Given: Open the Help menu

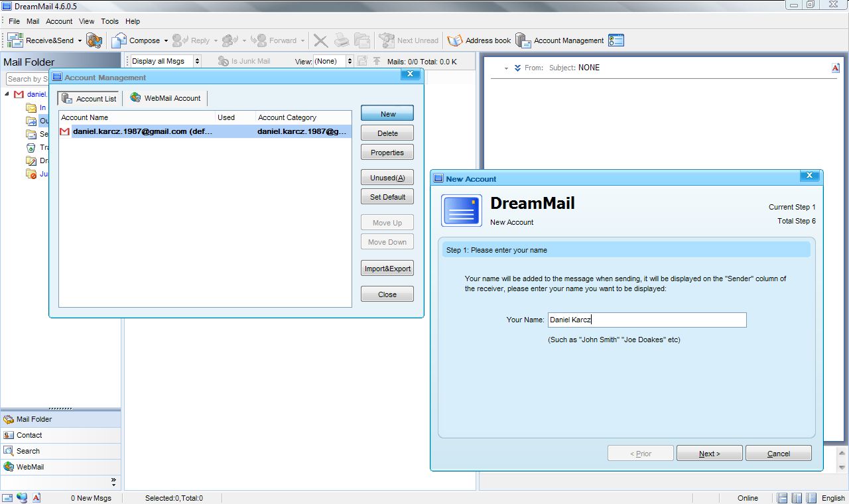Looking at the screenshot, I should point(133,21).
